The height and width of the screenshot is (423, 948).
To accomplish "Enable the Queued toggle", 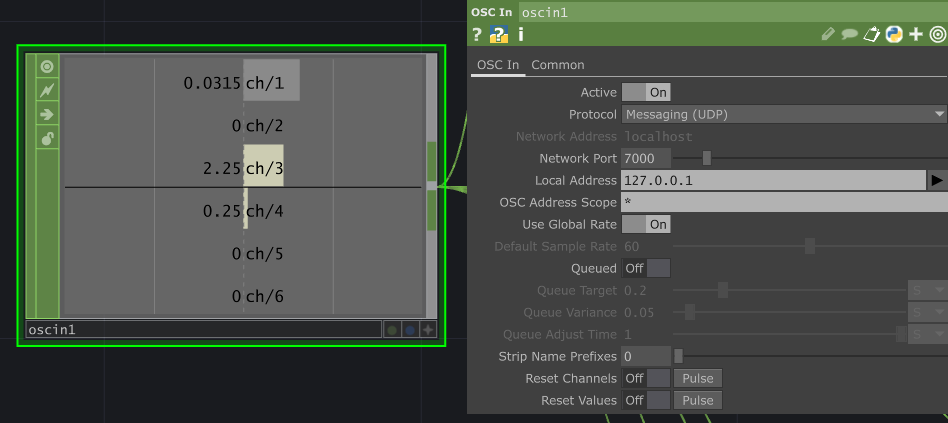I will 646,268.
